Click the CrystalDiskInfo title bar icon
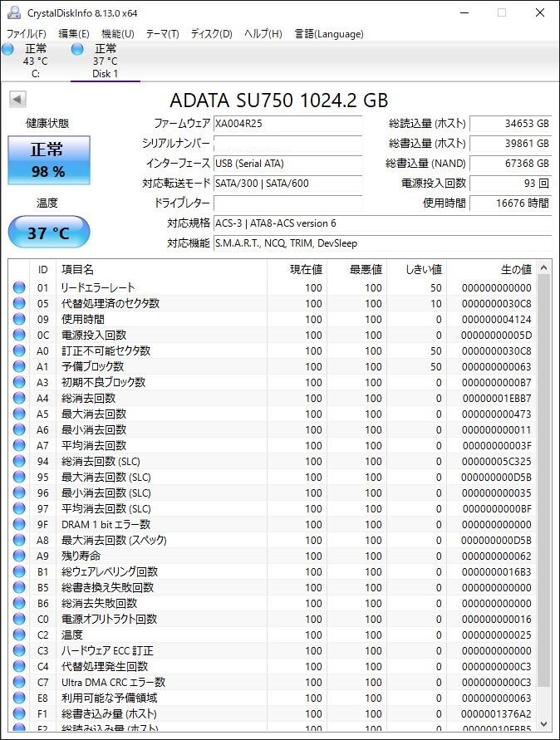 coord(14,12)
